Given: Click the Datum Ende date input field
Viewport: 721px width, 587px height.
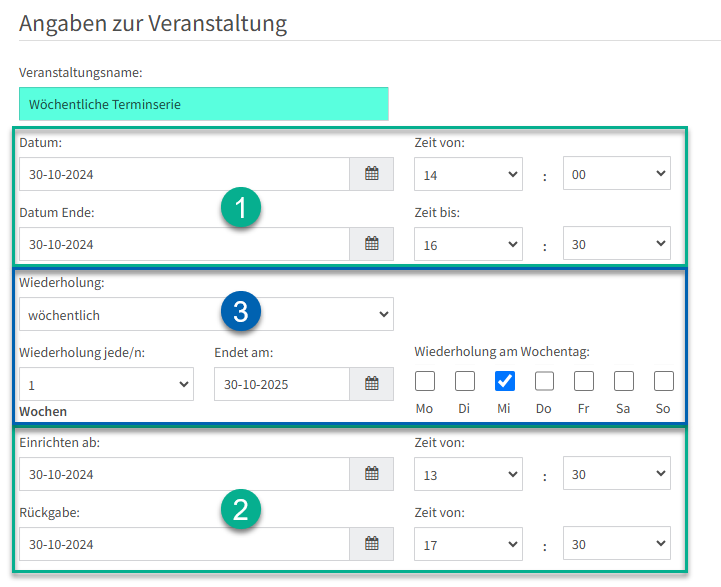Looking at the screenshot, I should click(x=184, y=244).
